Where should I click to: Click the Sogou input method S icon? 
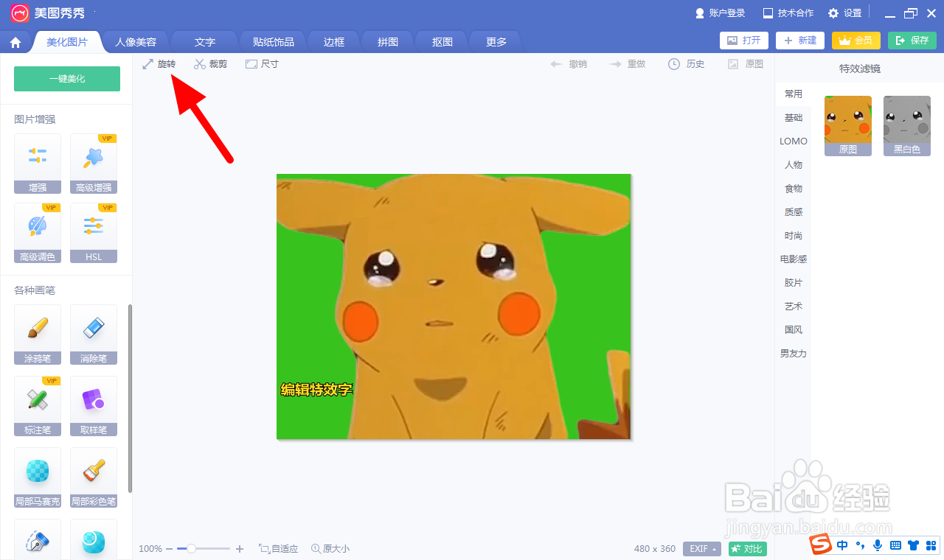(x=822, y=545)
